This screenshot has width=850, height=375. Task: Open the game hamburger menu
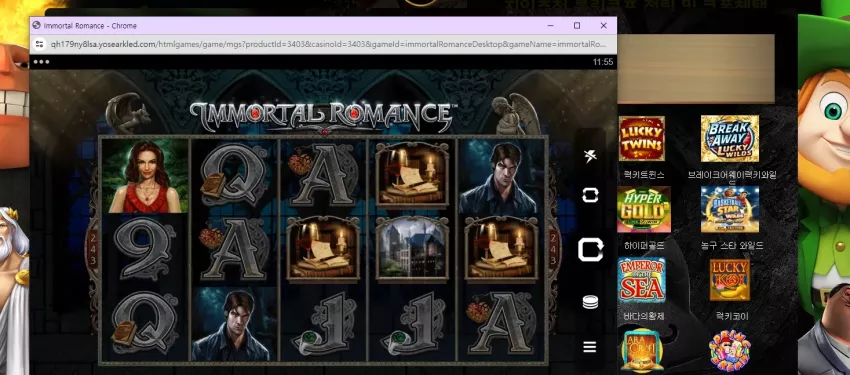[x=590, y=347]
